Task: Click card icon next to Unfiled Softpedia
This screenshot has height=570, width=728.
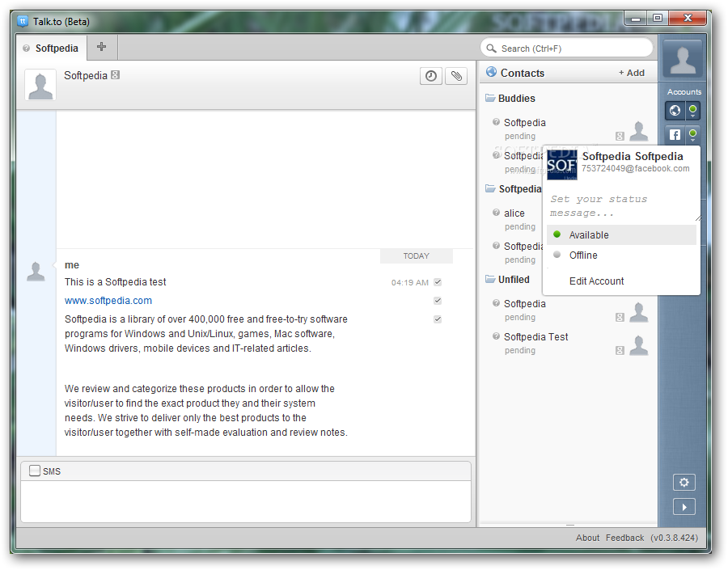Action: tap(620, 318)
